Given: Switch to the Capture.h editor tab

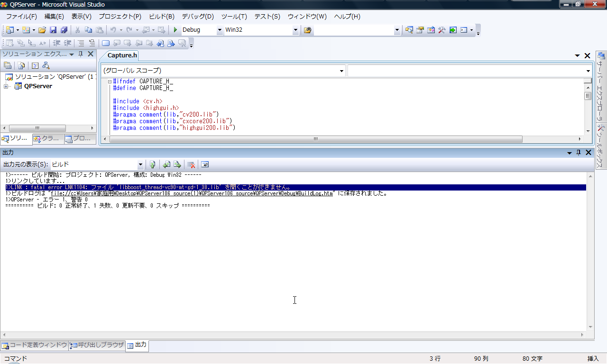Looking at the screenshot, I should pos(122,55).
